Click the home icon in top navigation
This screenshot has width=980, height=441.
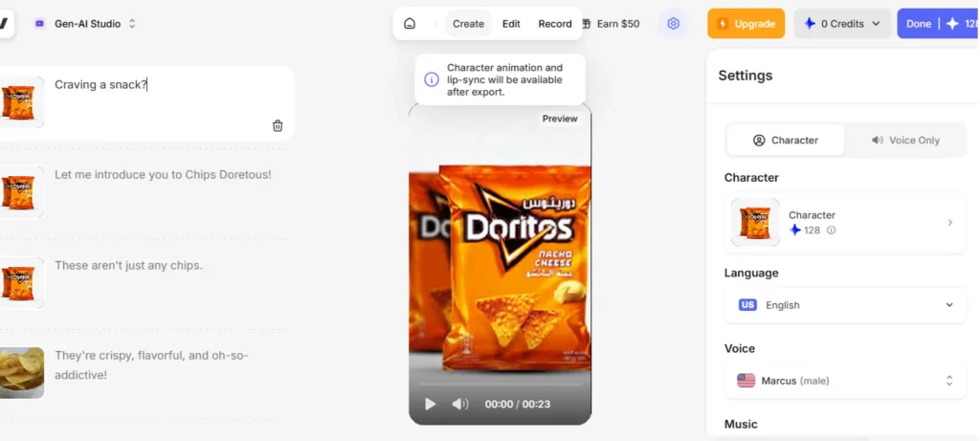(410, 24)
